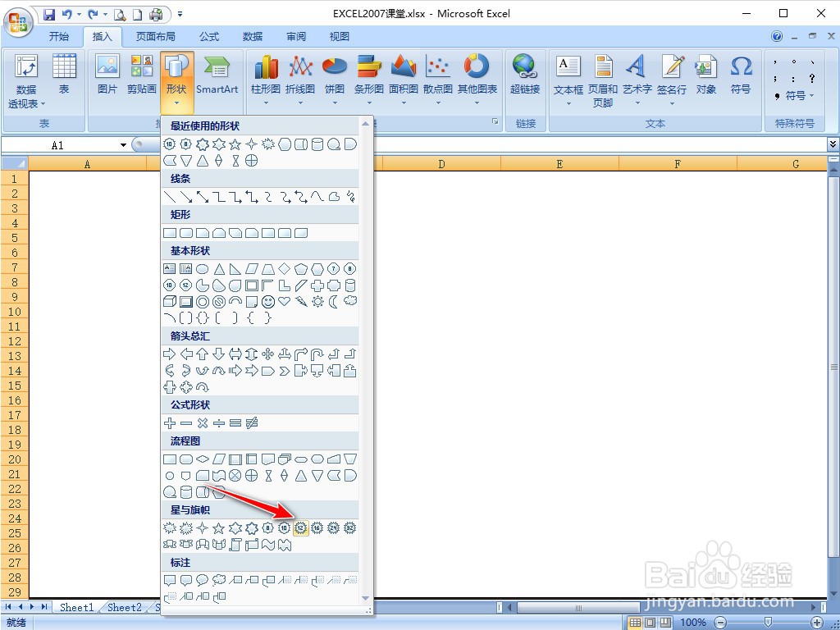840x630 pixels.
Task: Choose the four-way quad arrow shape
Action: click(x=268, y=354)
